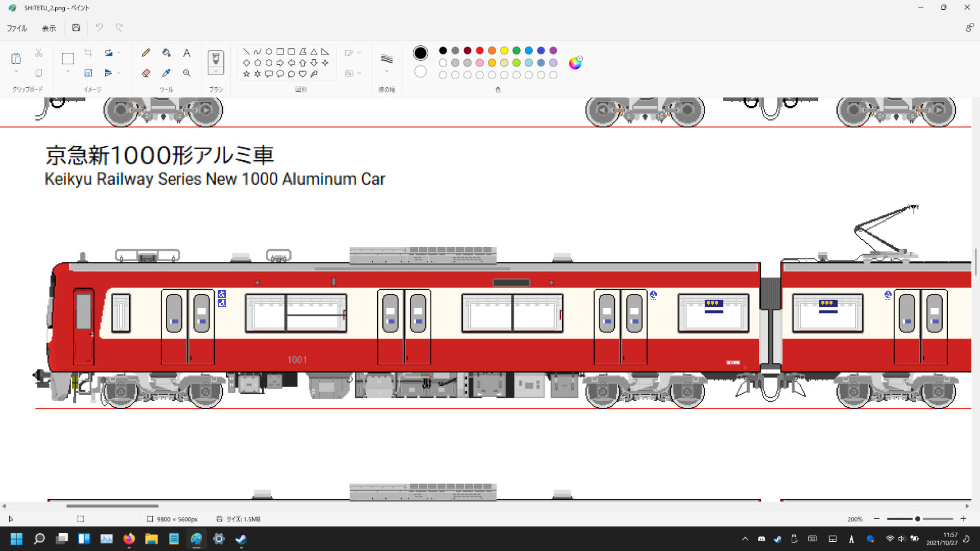The width and height of the screenshot is (980, 551).
Task: Expand the paste options dropdown
Action: pos(16,72)
